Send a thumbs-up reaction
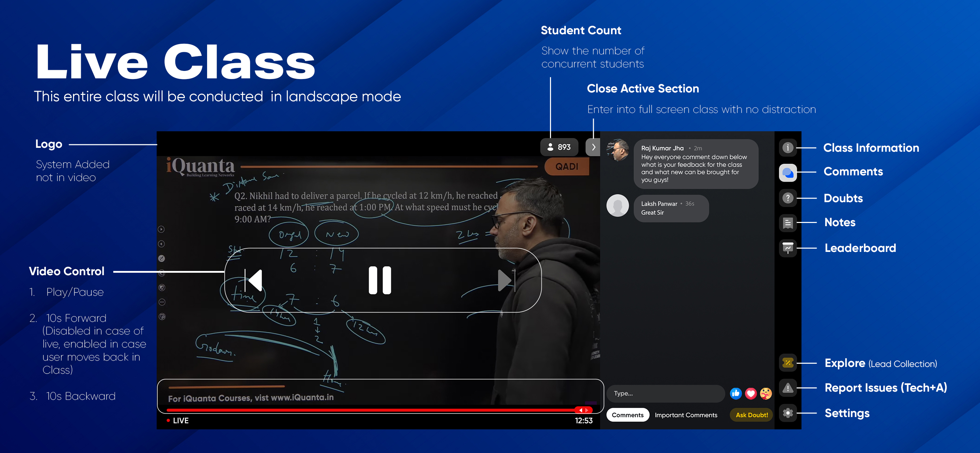Screen dimensions: 980x453 736,393
